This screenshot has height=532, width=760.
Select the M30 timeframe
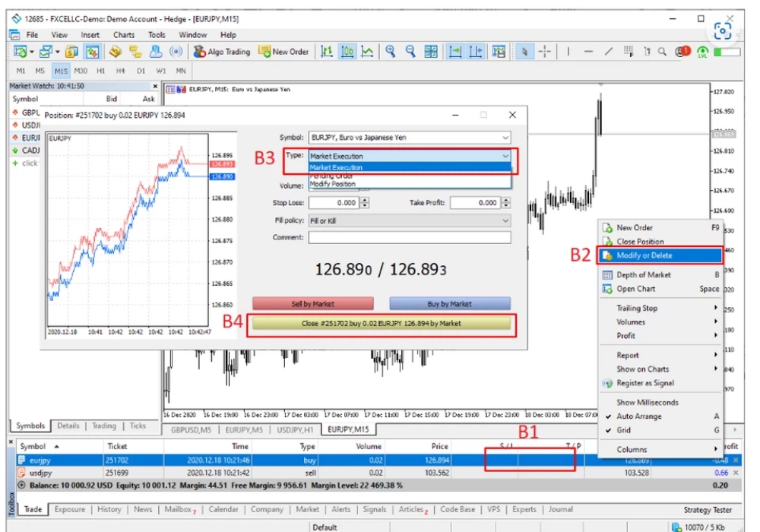click(x=81, y=71)
